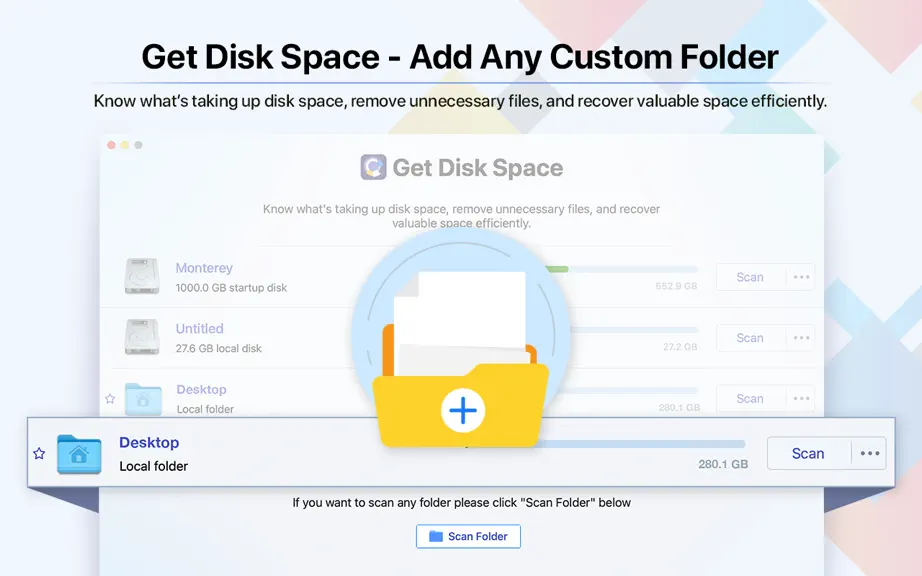Click the faded Desktop folder icon
Screen dimensions: 922x576
(143, 399)
